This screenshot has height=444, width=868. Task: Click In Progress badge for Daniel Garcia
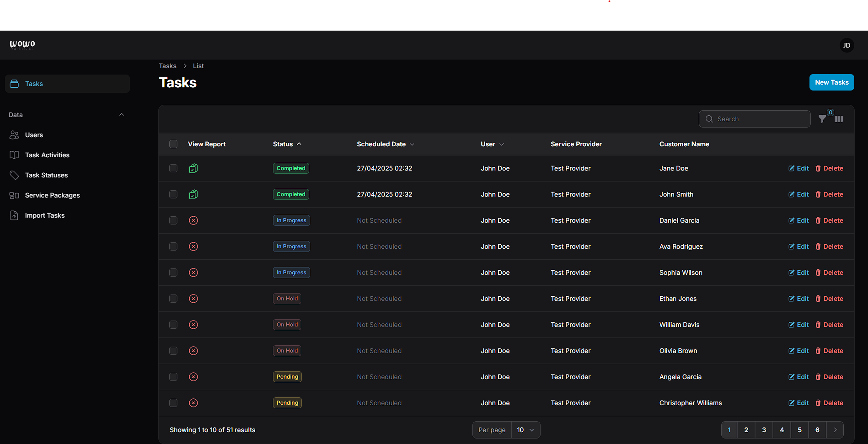tap(291, 220)
